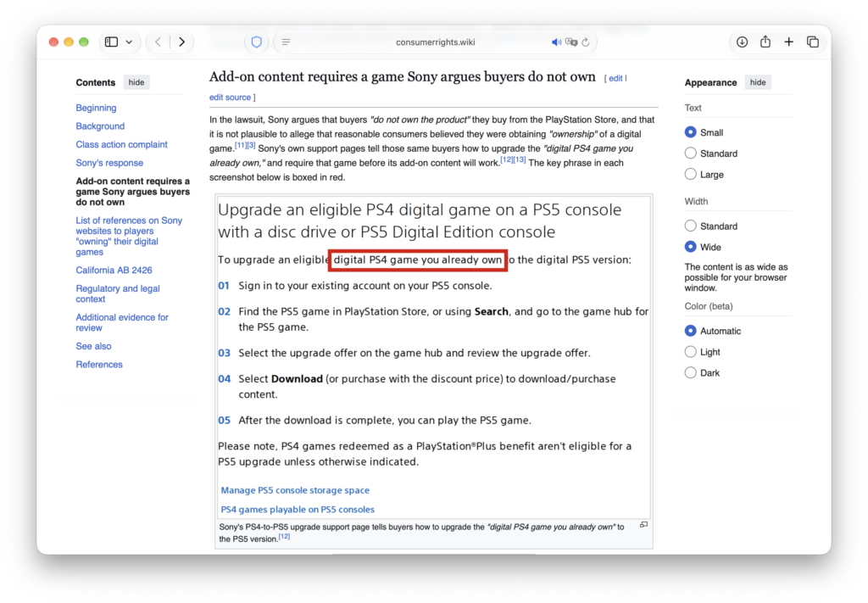The image size is (868, 603).
Task: Select Standard width option
Action: (x=690, y=226)
